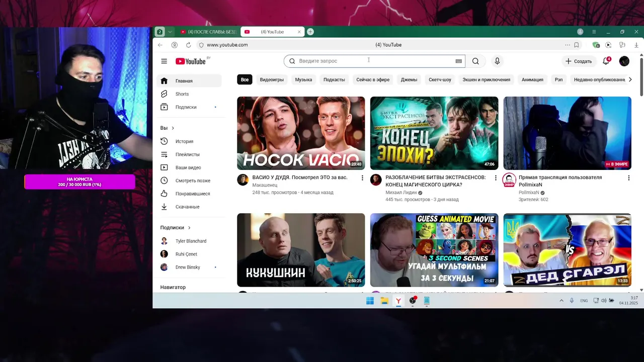Open options for ВАСИО У ДУДЯ video
The image size is (644, 362).
point(362,178)
